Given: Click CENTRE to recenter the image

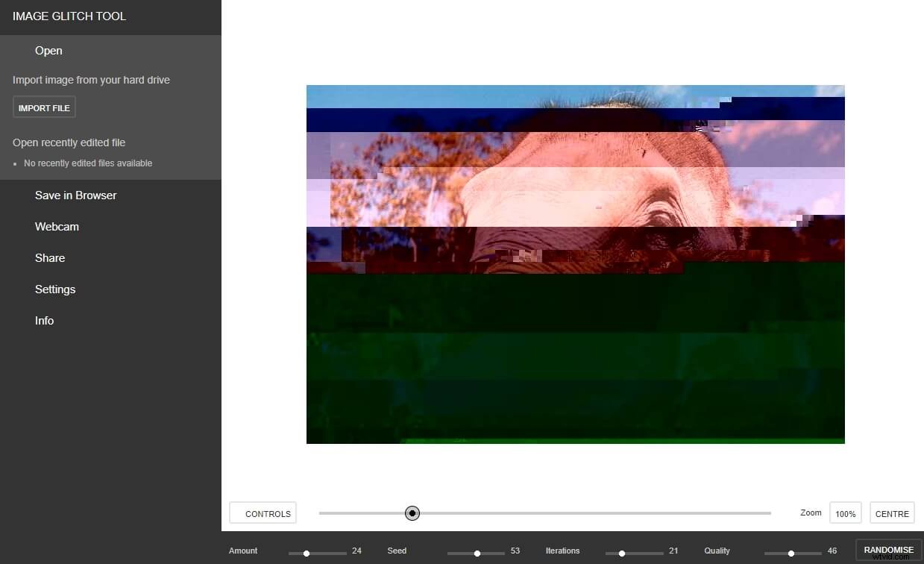Looking at the screenshot, I should [892, 513].
